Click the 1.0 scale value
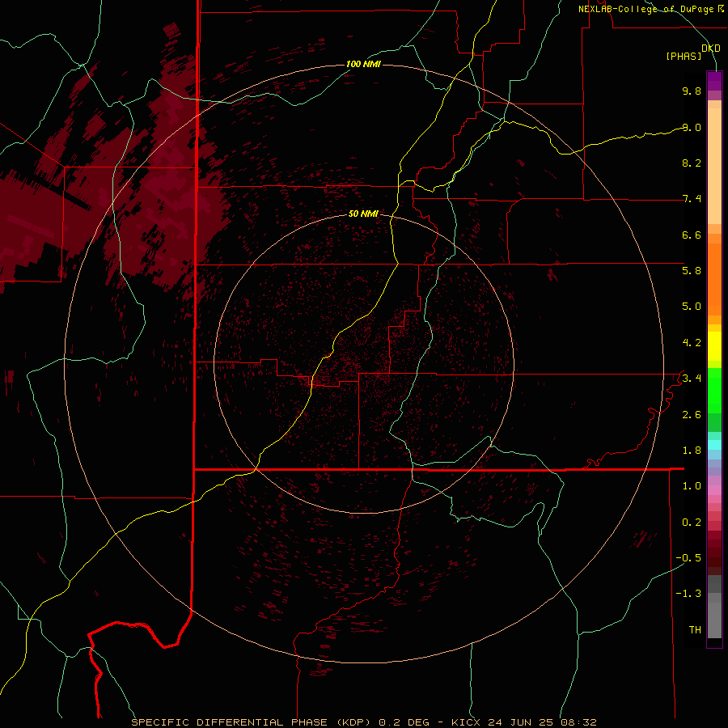The width and height of the screenshot is (728, 728). (x=692, y=486)
